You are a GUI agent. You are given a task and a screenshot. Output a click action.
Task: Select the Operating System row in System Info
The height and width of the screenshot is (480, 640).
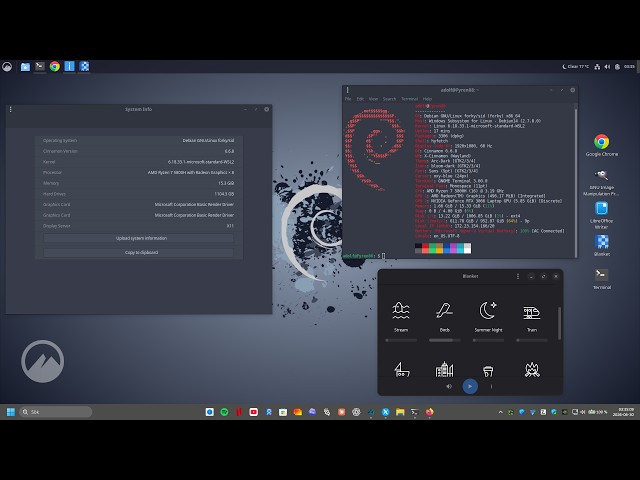[x=139, y=140]
